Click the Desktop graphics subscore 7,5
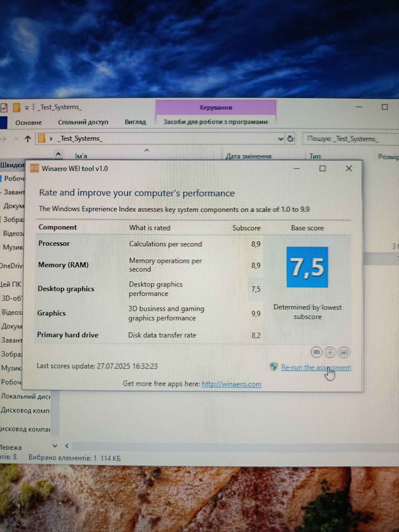The height and width of the screenshot is (532, 399). (256, 289)
